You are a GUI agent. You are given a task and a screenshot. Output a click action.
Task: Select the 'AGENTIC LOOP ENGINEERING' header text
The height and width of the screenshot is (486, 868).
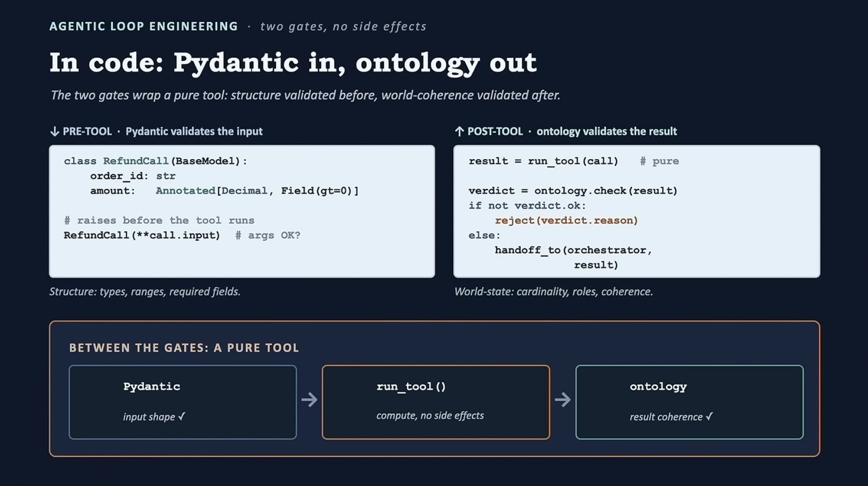pos(143,27)
